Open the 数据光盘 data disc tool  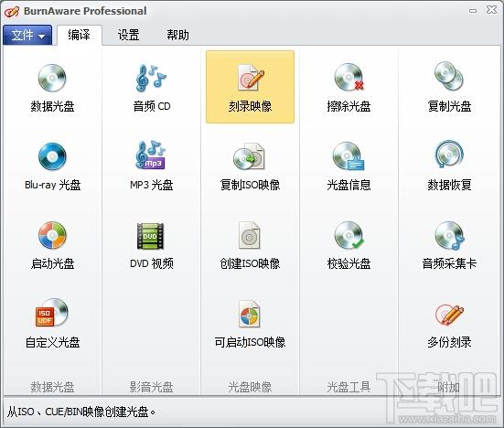(x=52, y=88)
